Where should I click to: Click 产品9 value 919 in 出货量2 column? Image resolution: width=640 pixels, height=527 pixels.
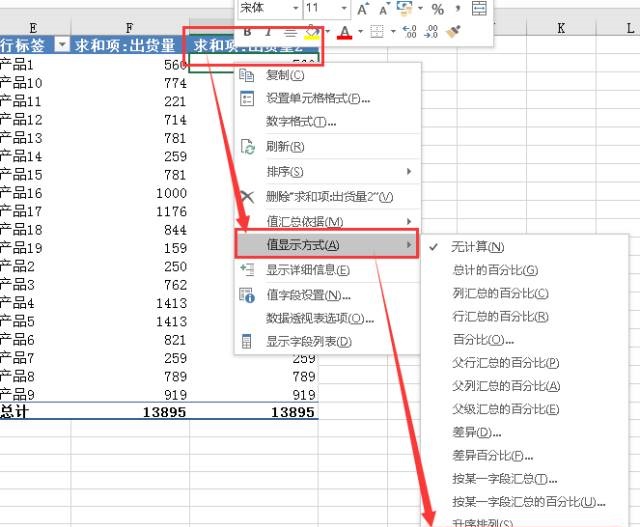(304, 395)
